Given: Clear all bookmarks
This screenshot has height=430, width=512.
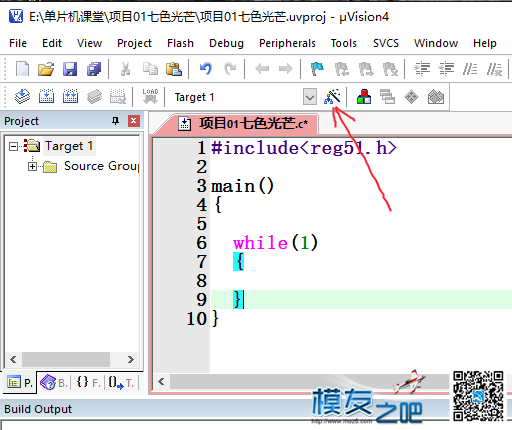Looking at the screenshot, I should (x=390, y=69).
